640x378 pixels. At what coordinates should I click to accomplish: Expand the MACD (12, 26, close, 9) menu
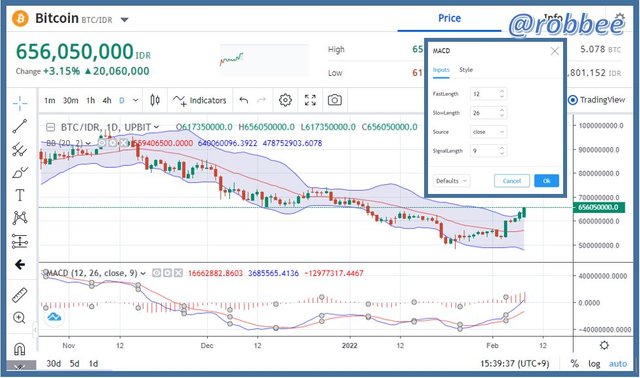[x=143, y=273]
